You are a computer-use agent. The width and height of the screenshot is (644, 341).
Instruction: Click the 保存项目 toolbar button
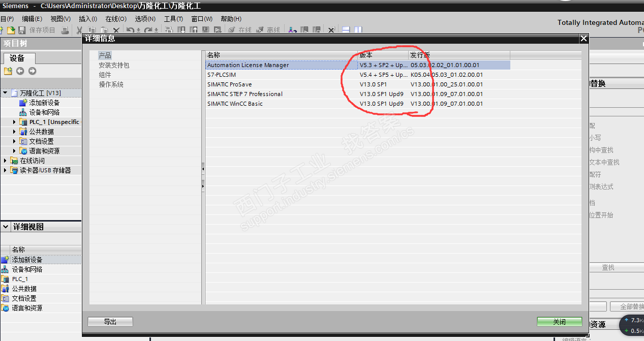[42, 30]
